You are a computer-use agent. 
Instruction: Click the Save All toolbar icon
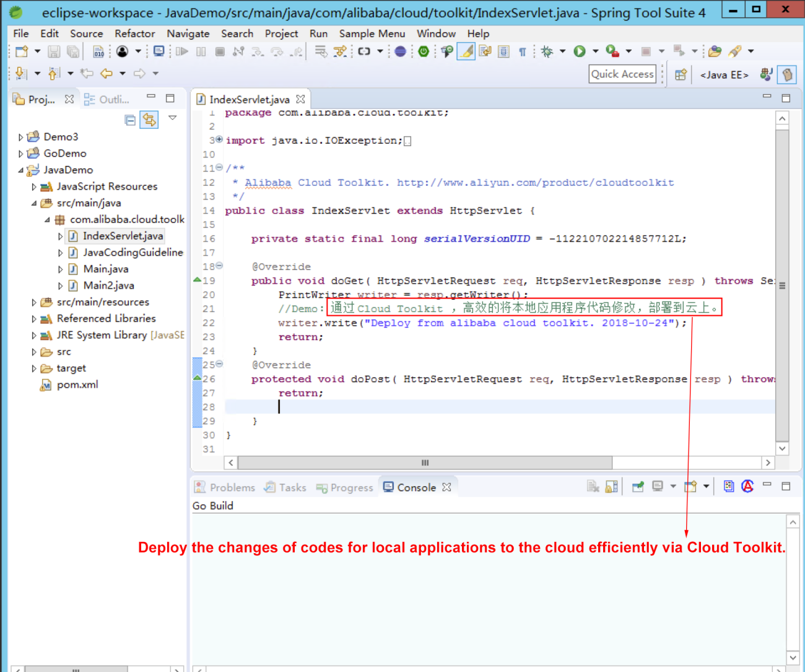73,51
